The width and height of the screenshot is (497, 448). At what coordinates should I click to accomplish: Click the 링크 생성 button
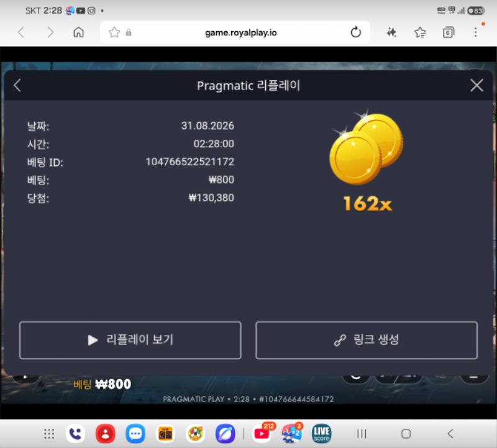point(367,340)
